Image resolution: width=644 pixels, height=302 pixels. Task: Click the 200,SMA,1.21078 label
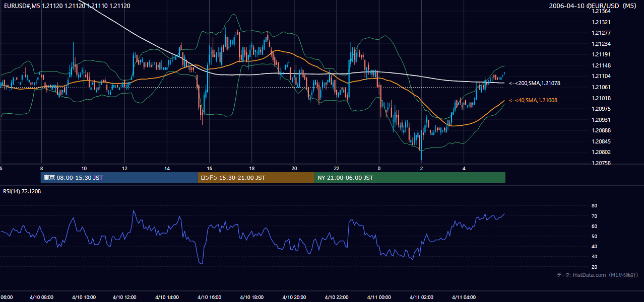(x=534, y=83)
